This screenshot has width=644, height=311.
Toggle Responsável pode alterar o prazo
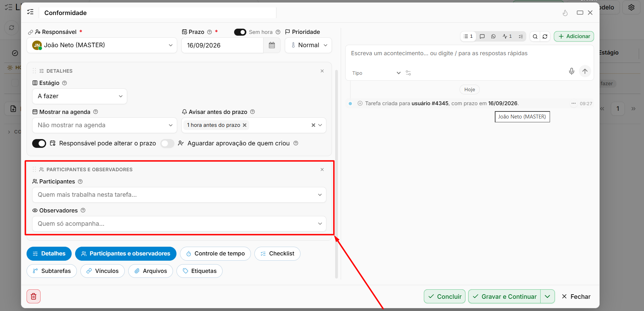39,143
